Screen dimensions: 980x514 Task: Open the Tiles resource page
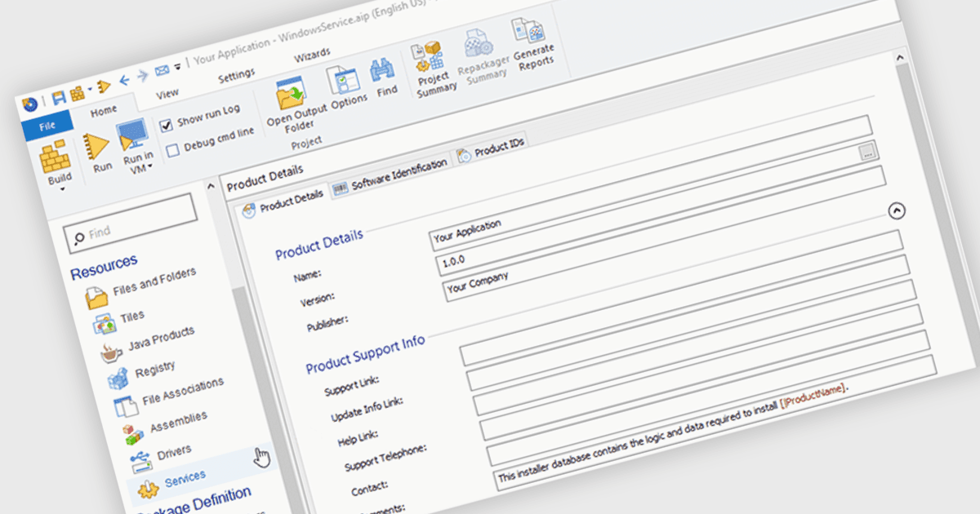click(119, 320)
